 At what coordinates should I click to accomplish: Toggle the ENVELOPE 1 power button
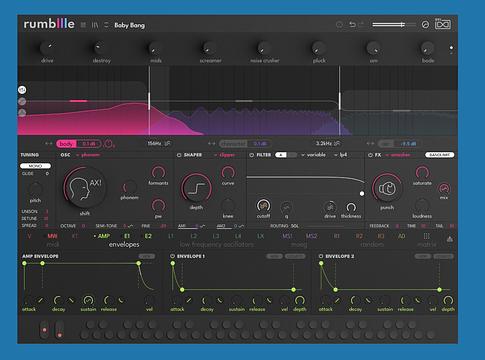click(x=172, y=256)
